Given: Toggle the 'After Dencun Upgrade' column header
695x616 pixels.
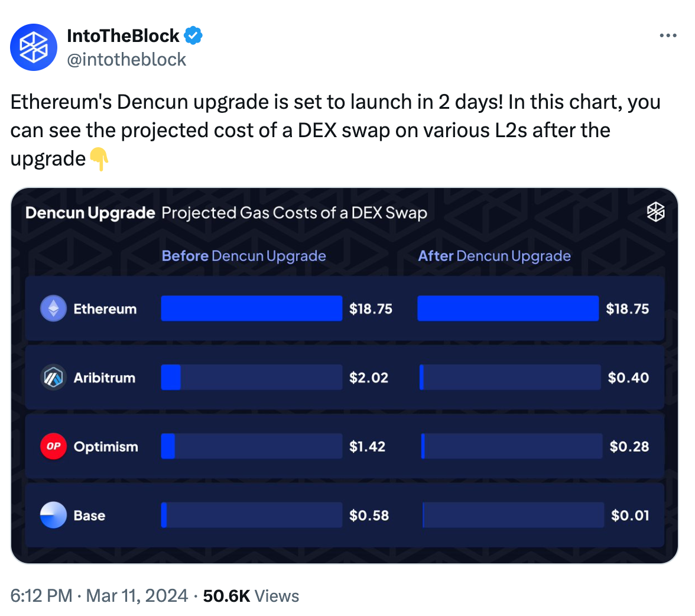Looking at the screenshot, I should point(495,255).
